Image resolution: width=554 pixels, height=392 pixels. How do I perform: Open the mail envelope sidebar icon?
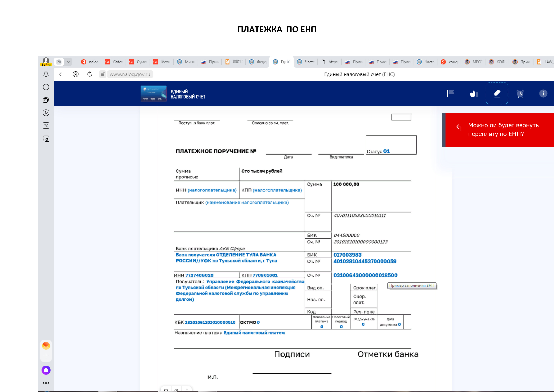46,346
